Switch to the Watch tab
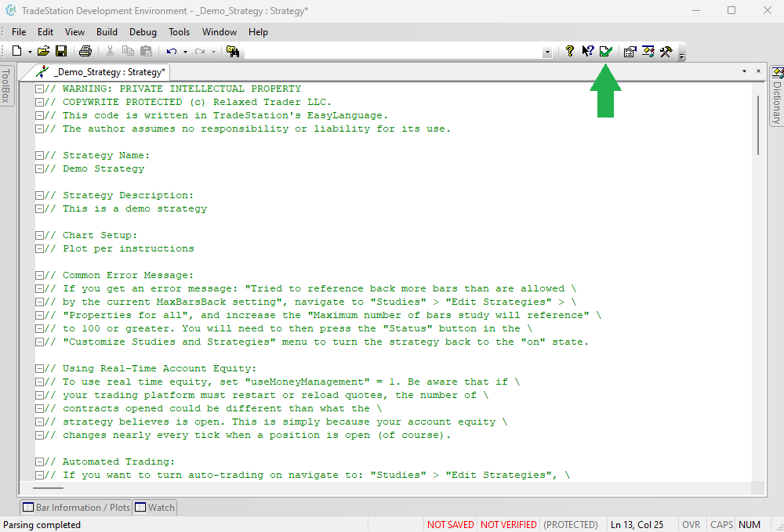Screen dimensions: 784x532 [x=155, y=508]
